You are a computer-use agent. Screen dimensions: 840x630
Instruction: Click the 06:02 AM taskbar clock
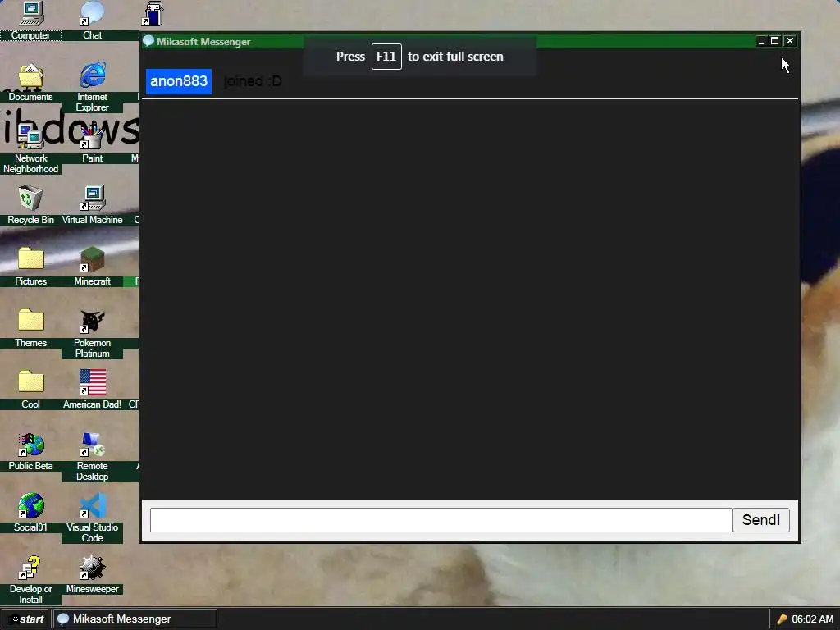(813, 619)
